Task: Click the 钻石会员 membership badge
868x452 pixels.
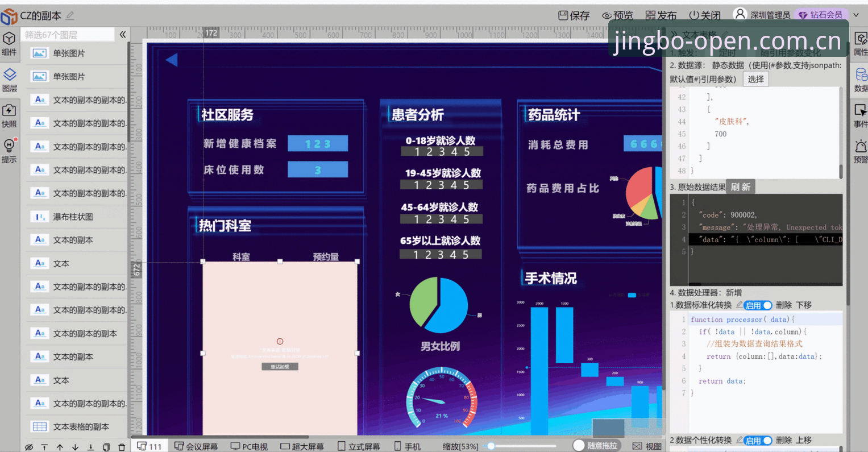Action: (821, 15)
